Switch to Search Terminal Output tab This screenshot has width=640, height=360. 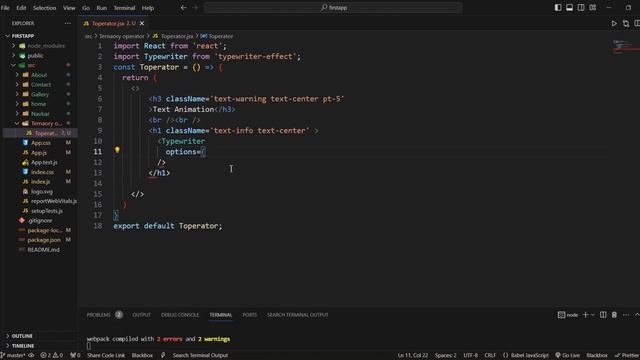coord(298,315)
